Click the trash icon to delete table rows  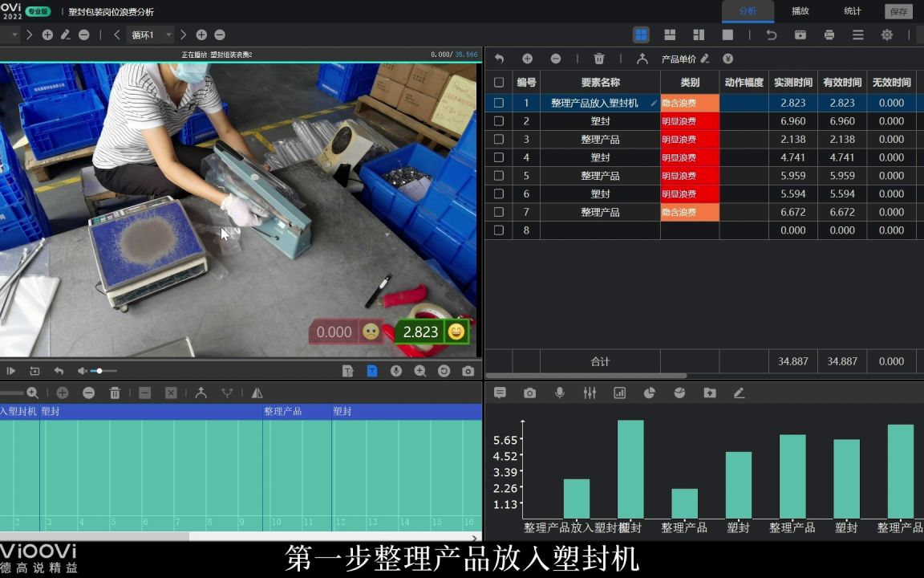(x=598, y=58)
